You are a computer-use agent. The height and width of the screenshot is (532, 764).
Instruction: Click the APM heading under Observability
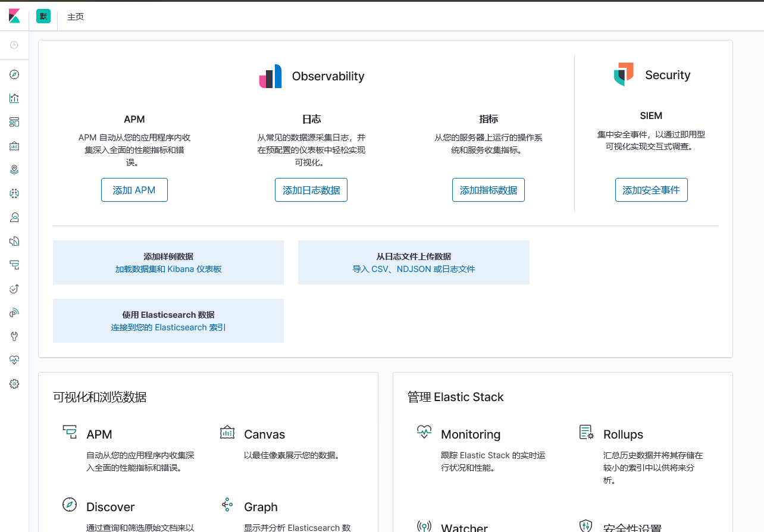(x=134, y=119)
